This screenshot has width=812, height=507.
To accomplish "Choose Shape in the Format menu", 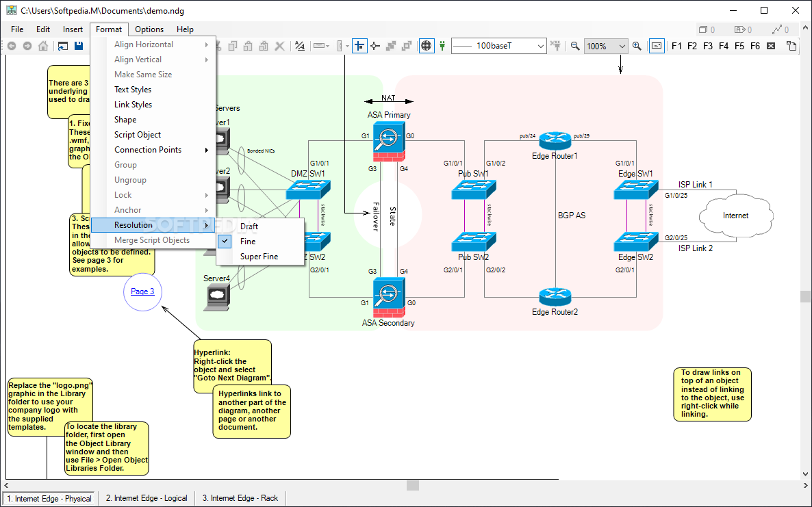I will click(x=153, y=120).
